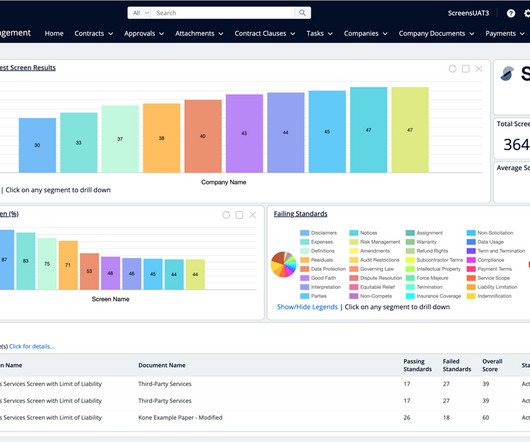The image size is (530, 442).
Task: Click the purple bar labeled 43
Action: pos(244,133)
